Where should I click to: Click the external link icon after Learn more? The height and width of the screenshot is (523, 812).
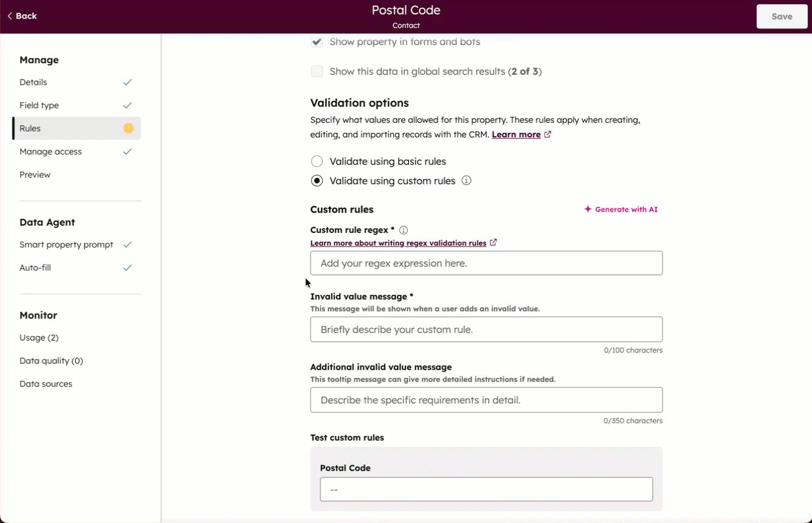click(x=547, y=134)
